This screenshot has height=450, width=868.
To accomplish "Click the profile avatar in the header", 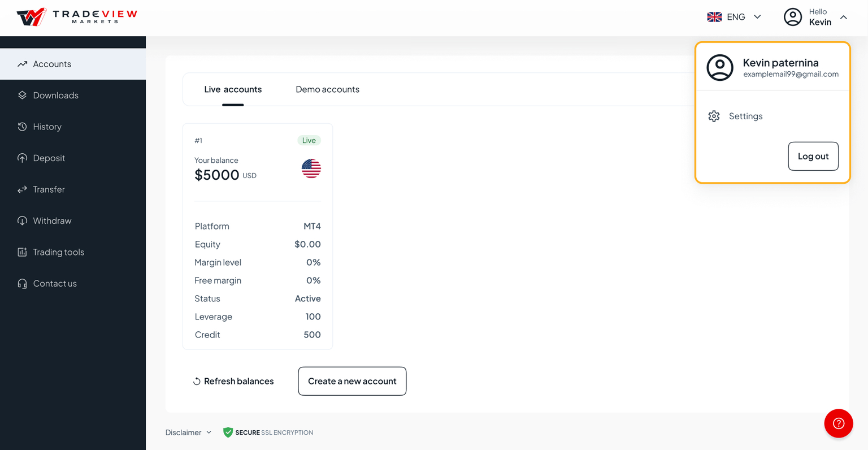I will pyautogui.click(x=792, y=17).
